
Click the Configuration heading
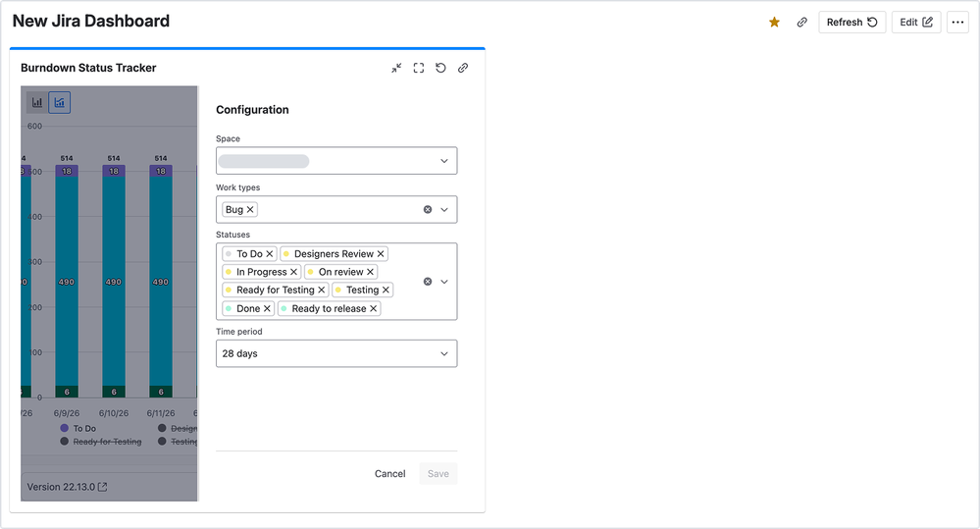pyautogui.click(x=252, y=110)
